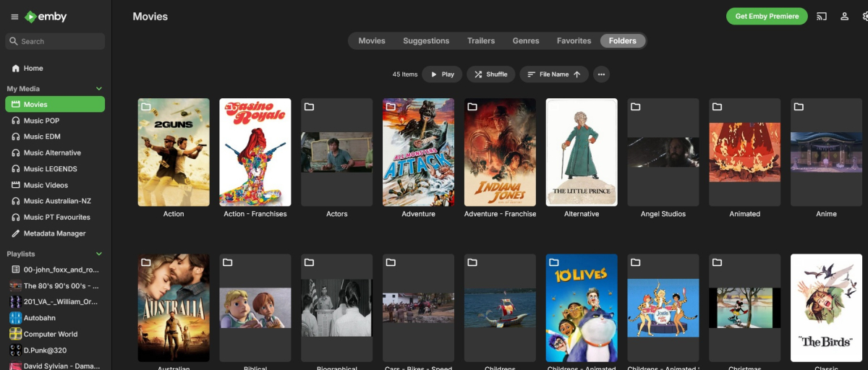Switch to the Favorites tab
The height and width of the screenshot is (370, 868).
coord(574,40)
